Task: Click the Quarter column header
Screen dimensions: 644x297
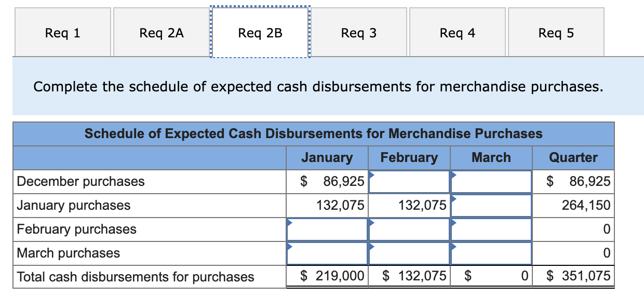Action: [x=573, y=157]
